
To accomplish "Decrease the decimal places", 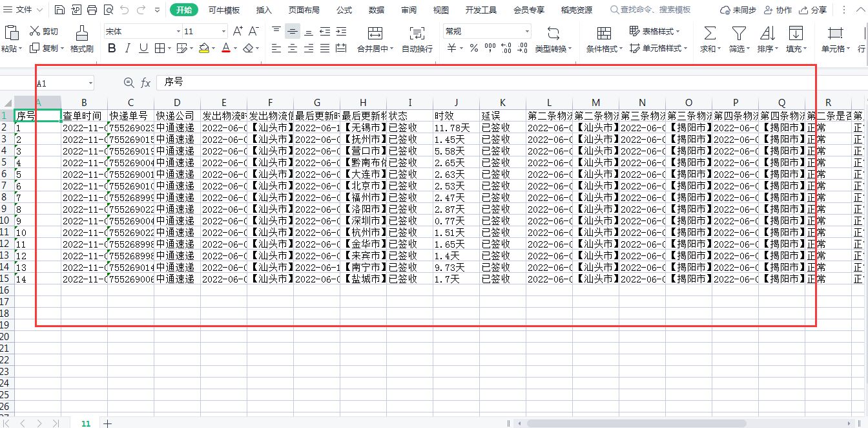I will pos(522,48).
